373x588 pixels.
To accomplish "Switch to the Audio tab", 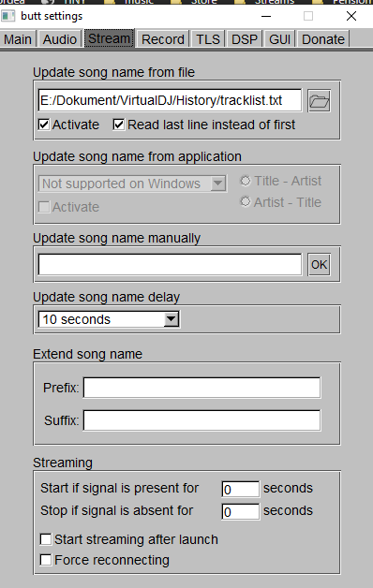I will 60,39.
